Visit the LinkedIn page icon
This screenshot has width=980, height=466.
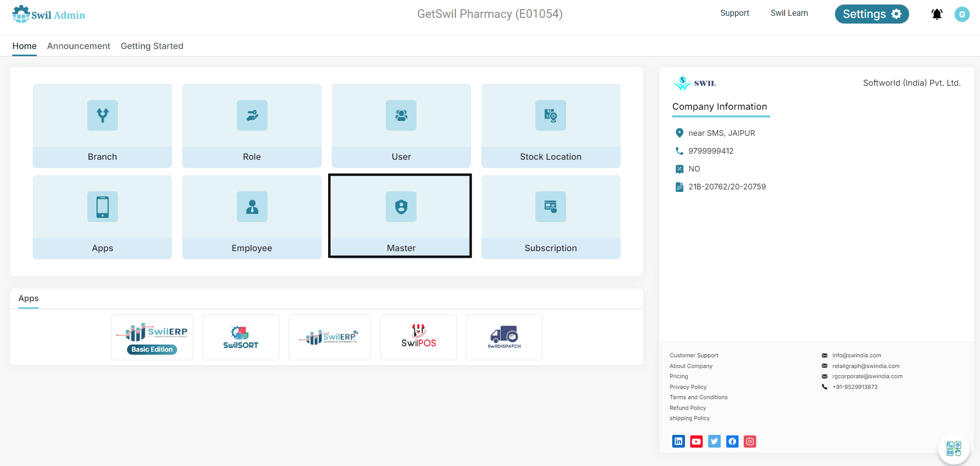pyautogui.click(x=678, y=441)
